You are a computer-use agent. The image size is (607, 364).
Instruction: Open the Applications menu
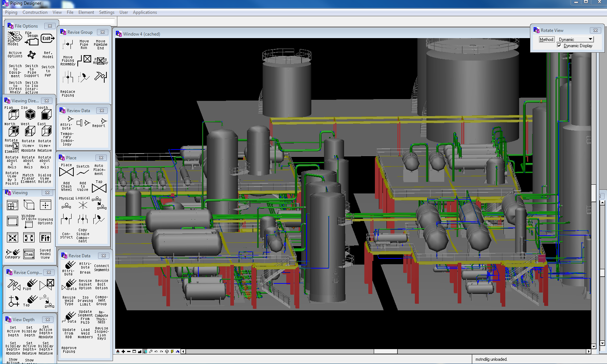145,12
